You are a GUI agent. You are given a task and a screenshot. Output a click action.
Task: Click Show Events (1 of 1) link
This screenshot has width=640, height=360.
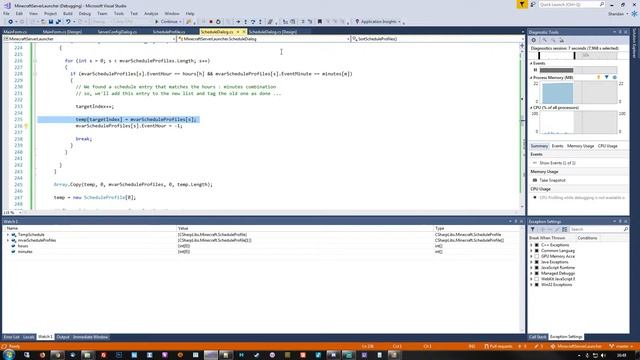point(557,163)
